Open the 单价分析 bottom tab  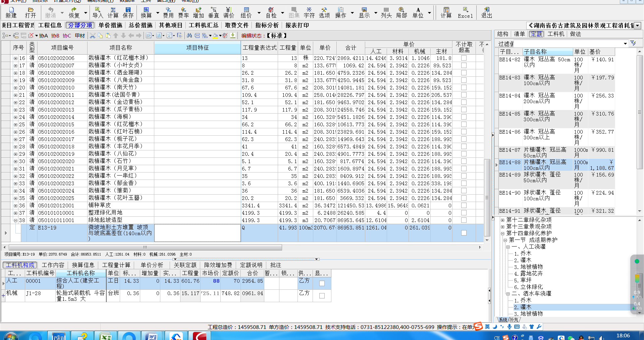pyautogui.click(x=152, y=265)
